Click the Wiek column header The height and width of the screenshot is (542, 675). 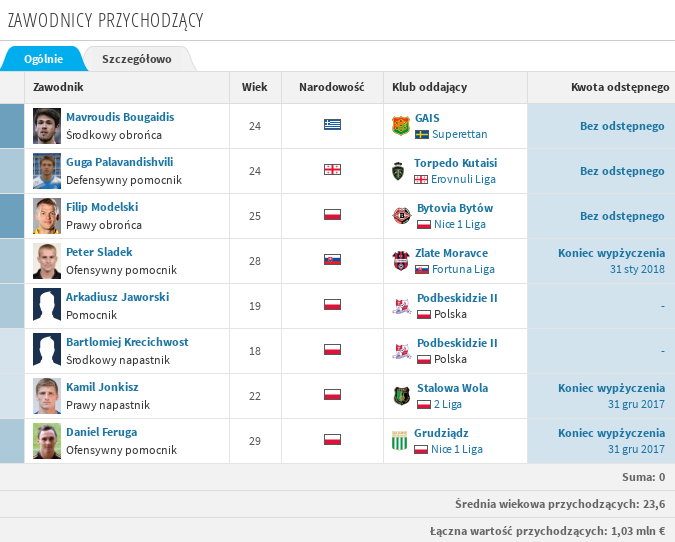[255, 87]
